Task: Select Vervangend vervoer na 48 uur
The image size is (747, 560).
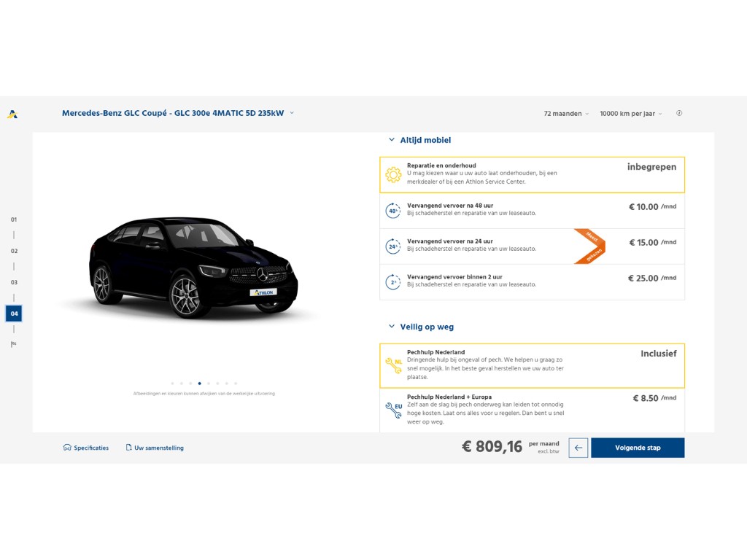Action: pos(532,211)
